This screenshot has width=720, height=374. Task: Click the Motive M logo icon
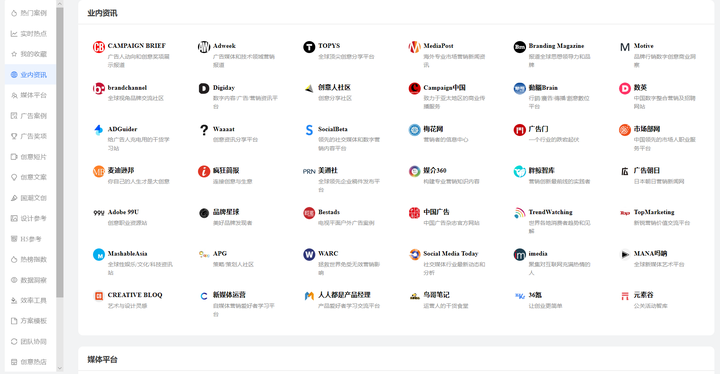coord(624,47)
